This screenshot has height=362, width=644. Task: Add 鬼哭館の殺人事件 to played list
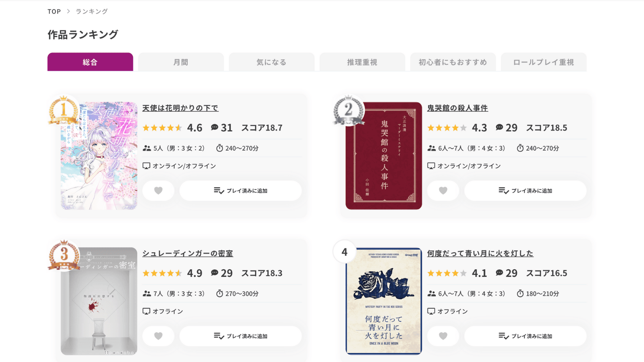tap(526, 190)
